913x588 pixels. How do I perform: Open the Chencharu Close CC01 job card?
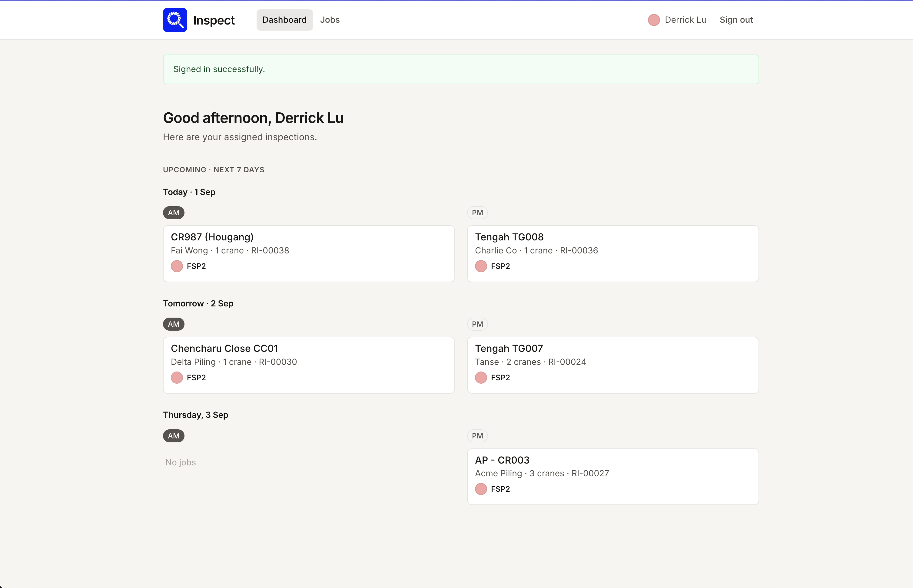point(309,365)
